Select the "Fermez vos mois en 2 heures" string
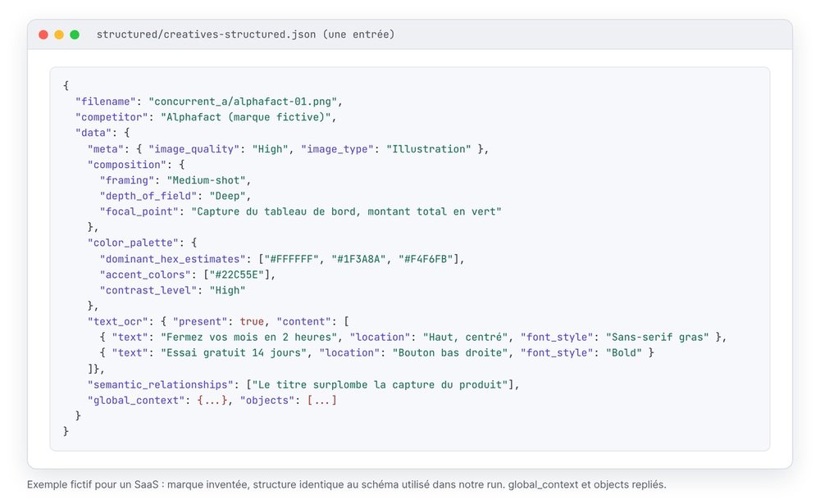 click(249, 338)
